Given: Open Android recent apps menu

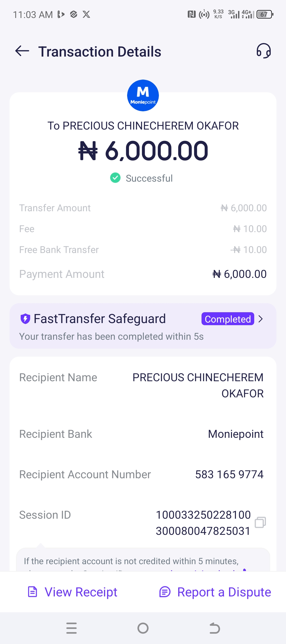Looking at the screenshot, I should 71,628.
